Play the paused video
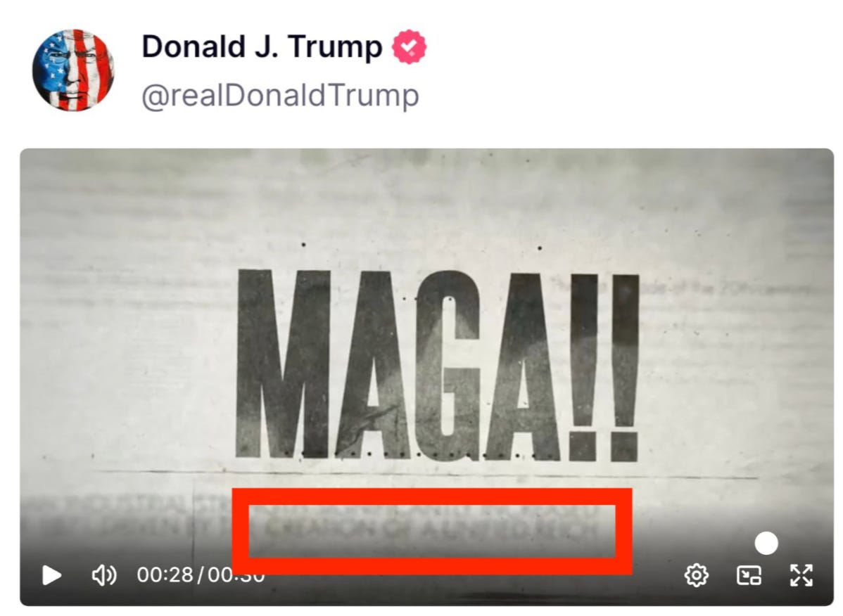 point(51,575)
